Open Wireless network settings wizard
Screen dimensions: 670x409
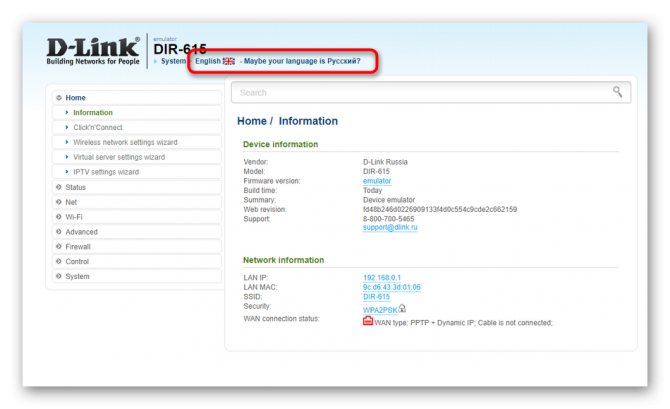(x=137, y=142)
